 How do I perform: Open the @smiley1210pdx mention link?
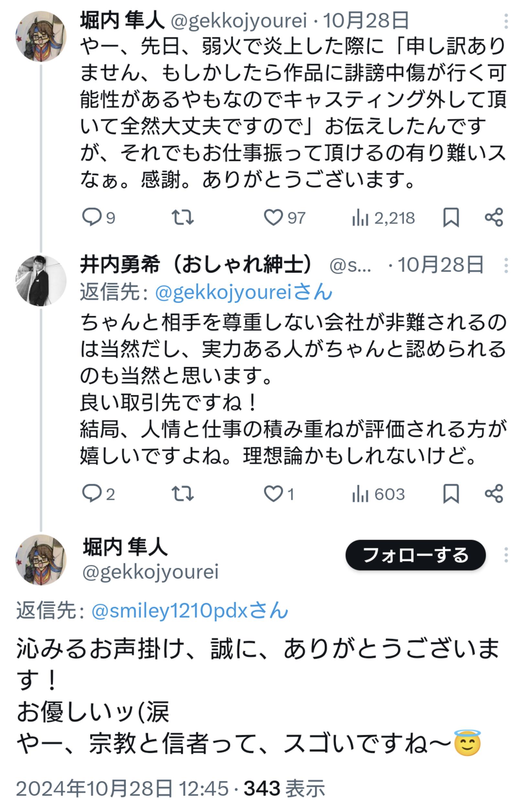click(190, 611)
